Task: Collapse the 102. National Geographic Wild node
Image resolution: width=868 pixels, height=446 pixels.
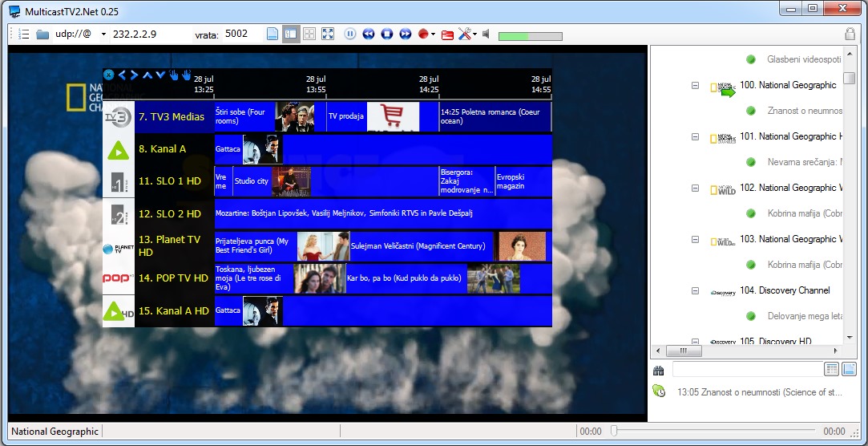Action: click(x=696, y=188)
